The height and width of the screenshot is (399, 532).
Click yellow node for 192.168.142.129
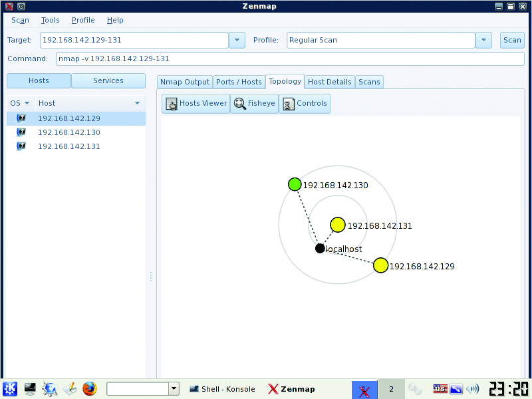[x=380, y=265]
